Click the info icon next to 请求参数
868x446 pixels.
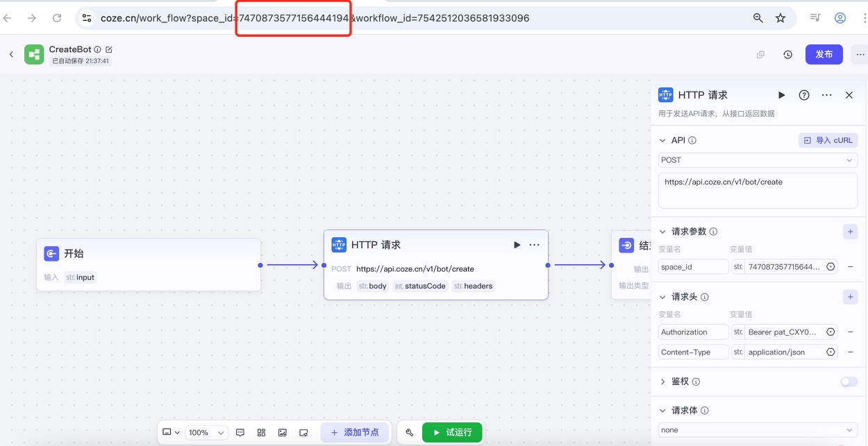click(713, 232)
